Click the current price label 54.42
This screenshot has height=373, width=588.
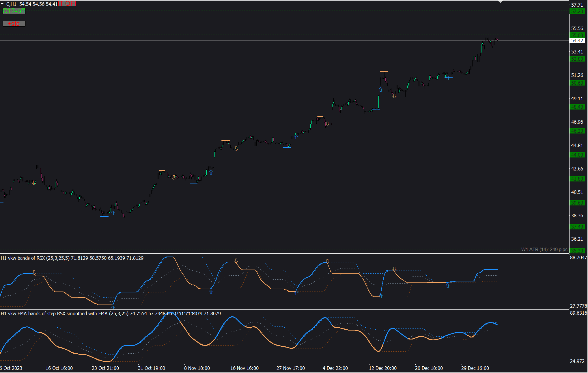tap(577, 40)
